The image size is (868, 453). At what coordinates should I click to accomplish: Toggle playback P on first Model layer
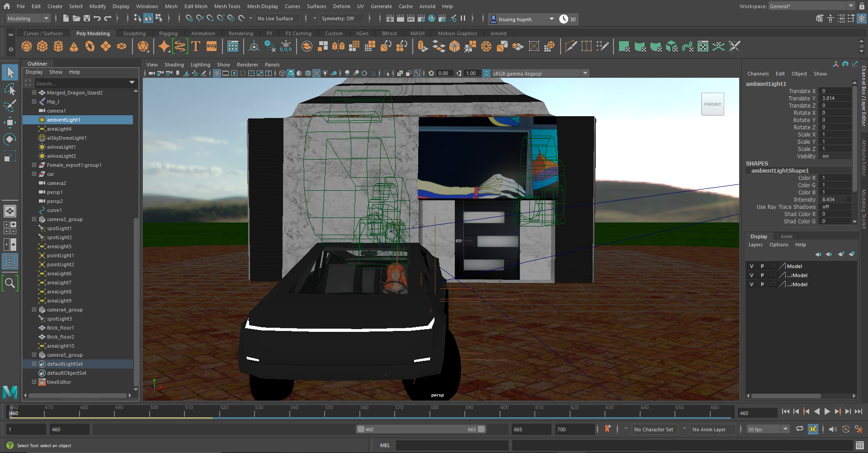(762, 266)
